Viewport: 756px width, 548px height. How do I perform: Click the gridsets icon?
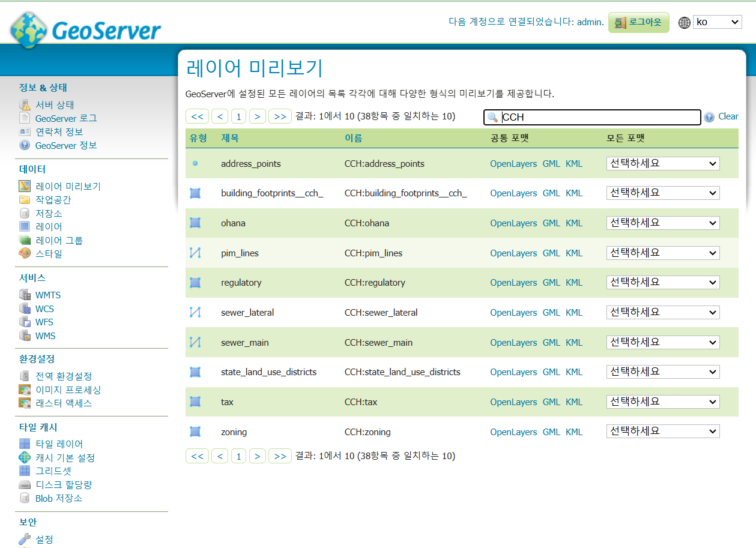25,471
